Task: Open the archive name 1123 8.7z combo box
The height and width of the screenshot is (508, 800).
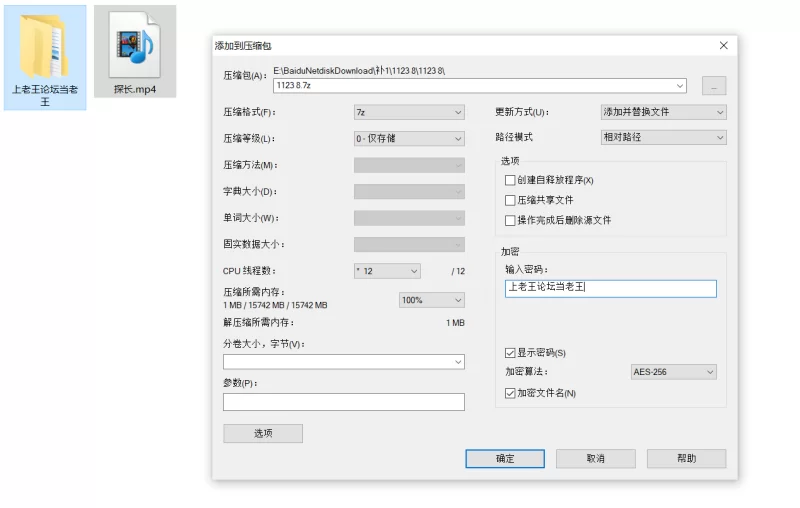Action: pyautogui.click(x=480, y=86)
